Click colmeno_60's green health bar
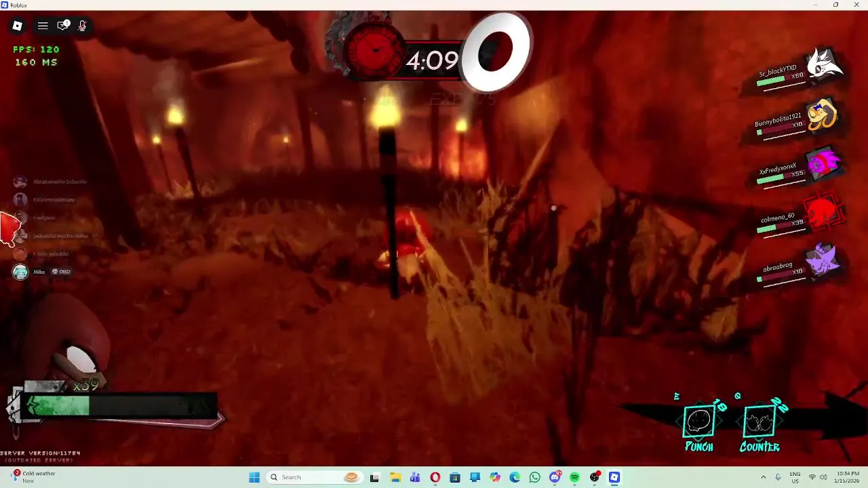Image resolution: width=868 pixels, height=488 pixels. [766, 229]
